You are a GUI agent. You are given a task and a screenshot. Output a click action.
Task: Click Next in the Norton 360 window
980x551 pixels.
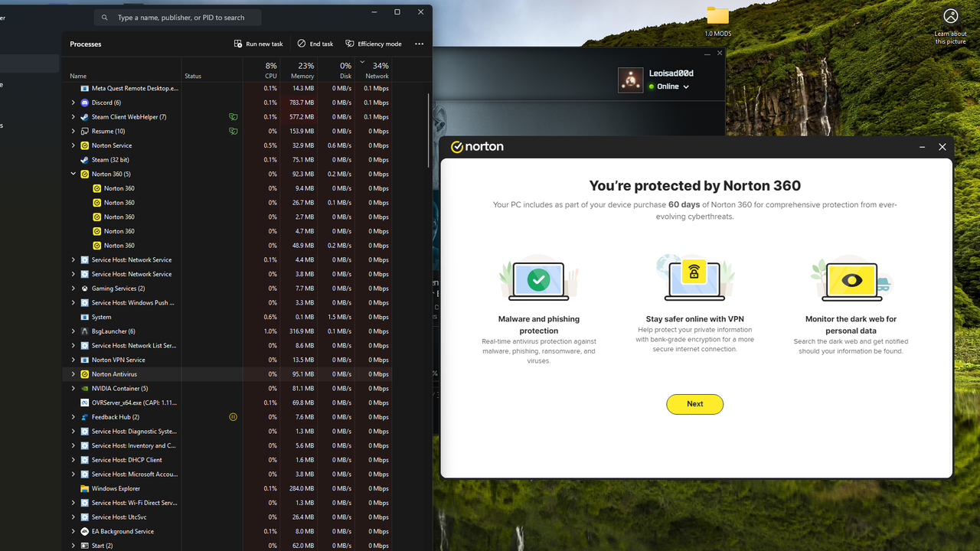coord(694,404)
